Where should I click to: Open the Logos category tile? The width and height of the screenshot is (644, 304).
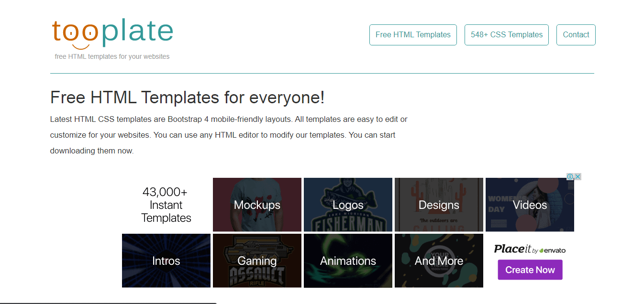click(x=348, y=205)
